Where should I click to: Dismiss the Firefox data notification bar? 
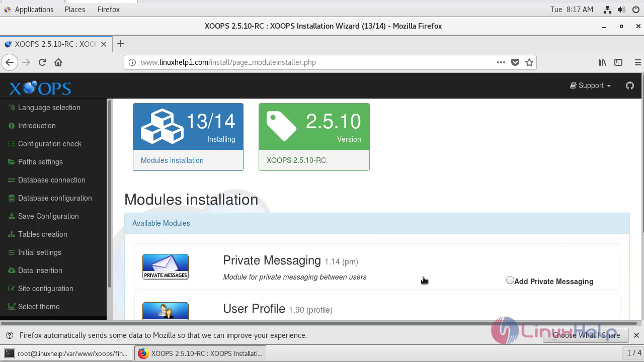tap(636, 335)
